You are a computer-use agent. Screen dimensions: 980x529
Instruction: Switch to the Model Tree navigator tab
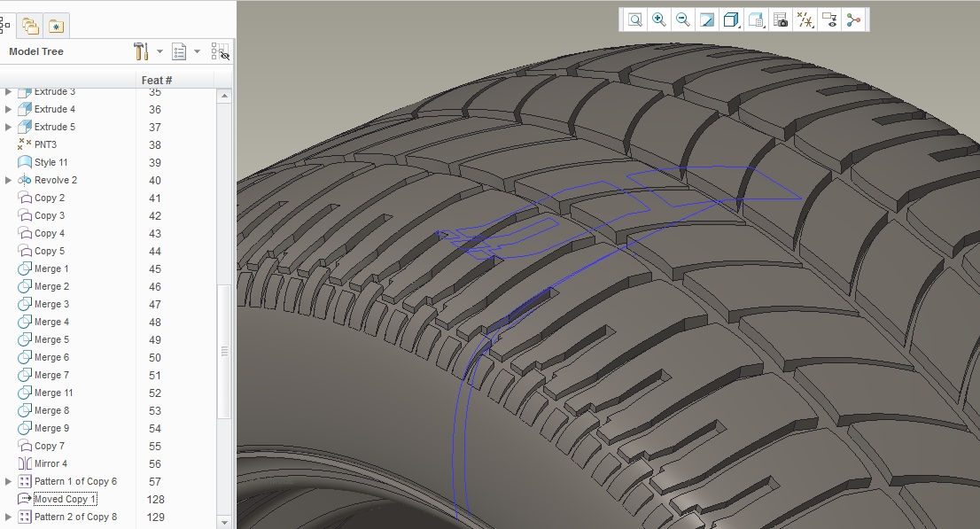[5, 26]
